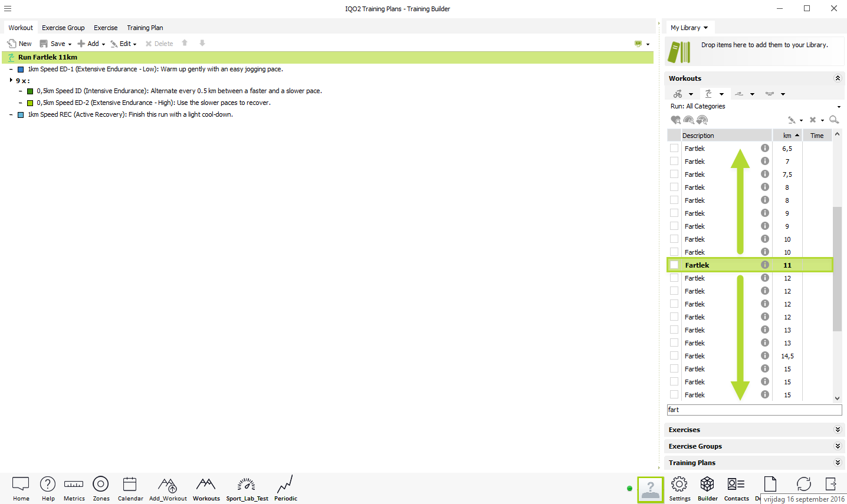Click the exit door icon in bottom bar
The width and height of the screenshot is (847, 504).
pyautogui.click(x=831, y=484)
